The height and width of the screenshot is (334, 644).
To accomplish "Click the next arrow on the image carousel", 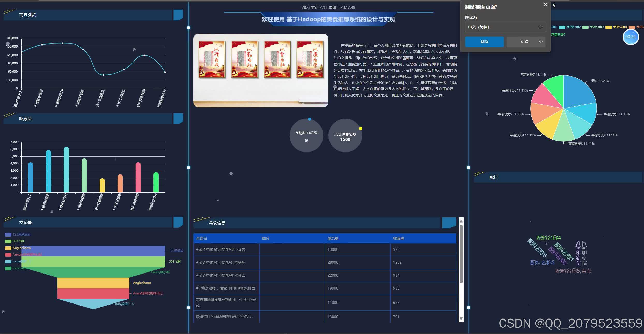I will click(320, 70).
